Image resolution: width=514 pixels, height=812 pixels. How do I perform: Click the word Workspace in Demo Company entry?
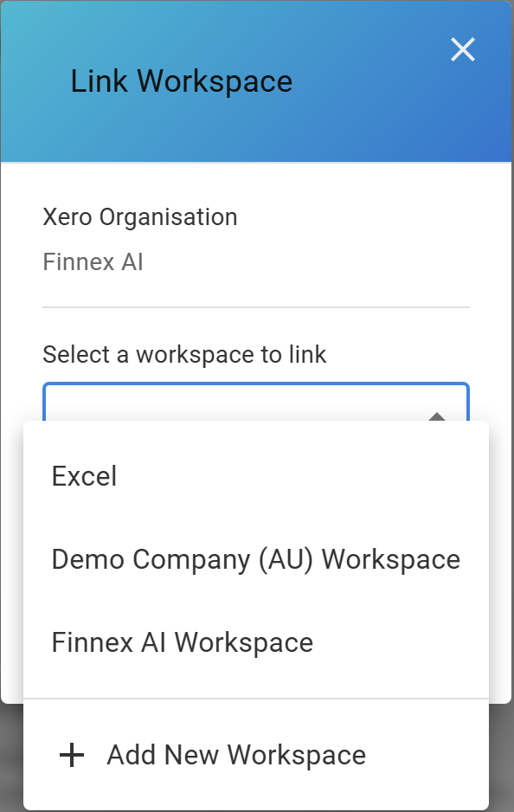coord(391,559)
